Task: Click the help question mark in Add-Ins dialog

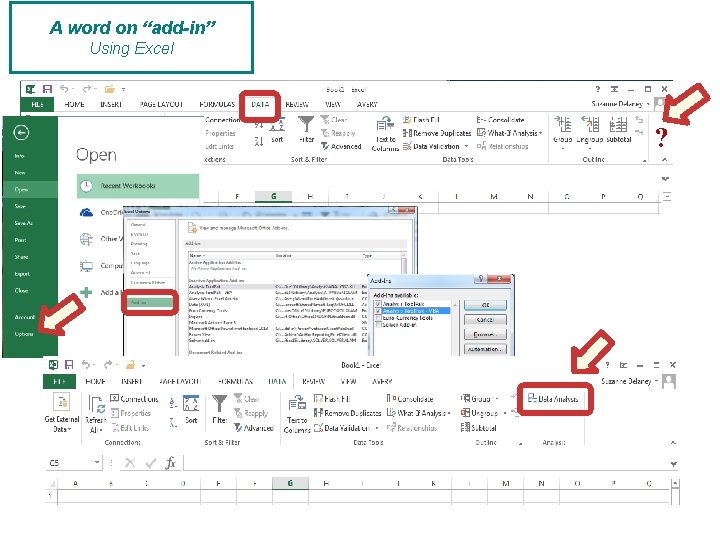Action: pos(480,279)
